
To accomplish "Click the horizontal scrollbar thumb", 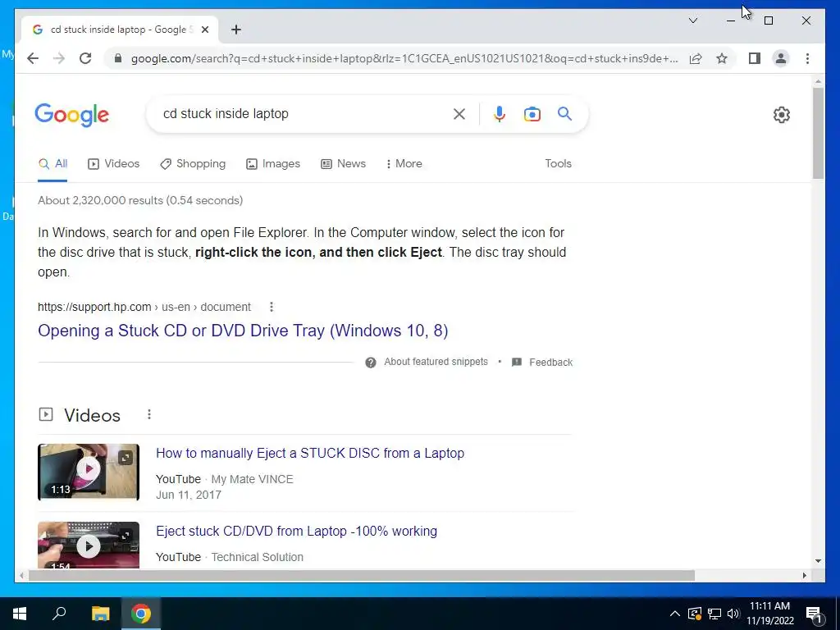I will 362,576.
